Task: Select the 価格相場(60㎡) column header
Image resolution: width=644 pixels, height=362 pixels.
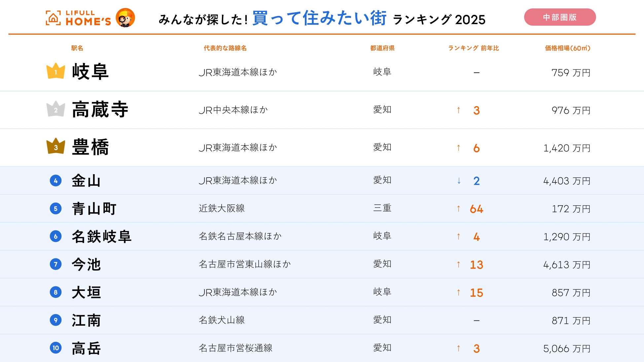Action: point(567,48)
